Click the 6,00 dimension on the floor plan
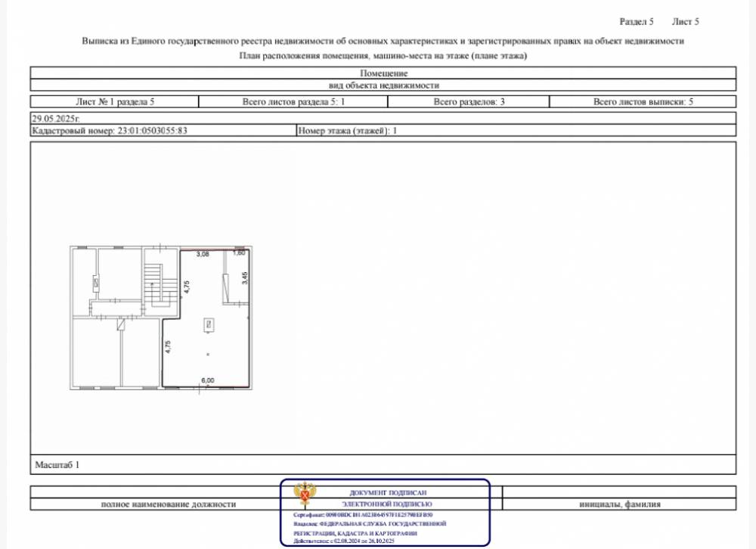The width and height of the screenshot is (756, 549). (206, 380)
